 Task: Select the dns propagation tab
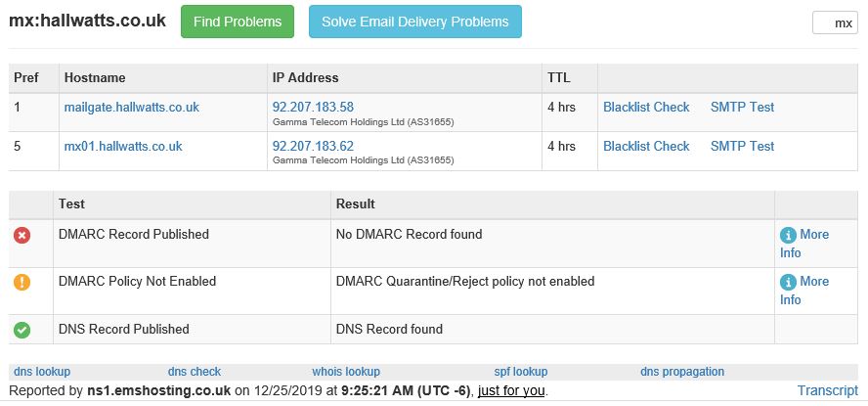[682, 372]
